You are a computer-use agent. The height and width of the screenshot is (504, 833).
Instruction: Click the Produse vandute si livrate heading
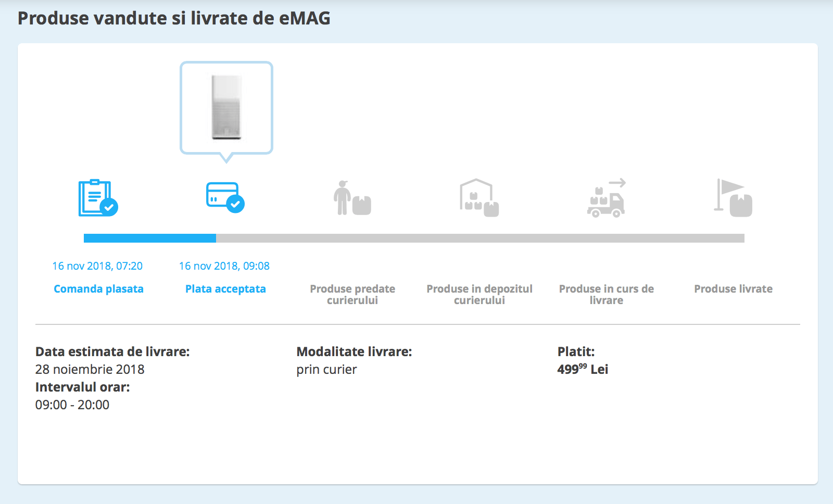click(x=174, y=18)
